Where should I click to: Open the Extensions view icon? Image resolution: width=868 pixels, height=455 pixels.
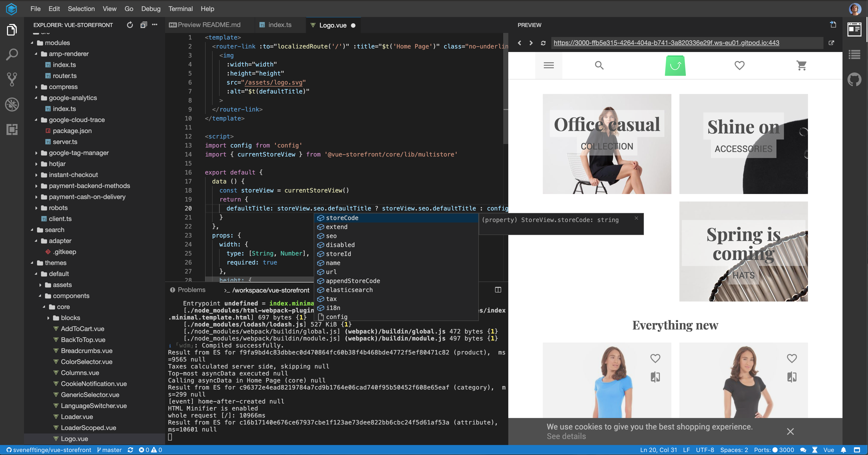coord(12,129)
